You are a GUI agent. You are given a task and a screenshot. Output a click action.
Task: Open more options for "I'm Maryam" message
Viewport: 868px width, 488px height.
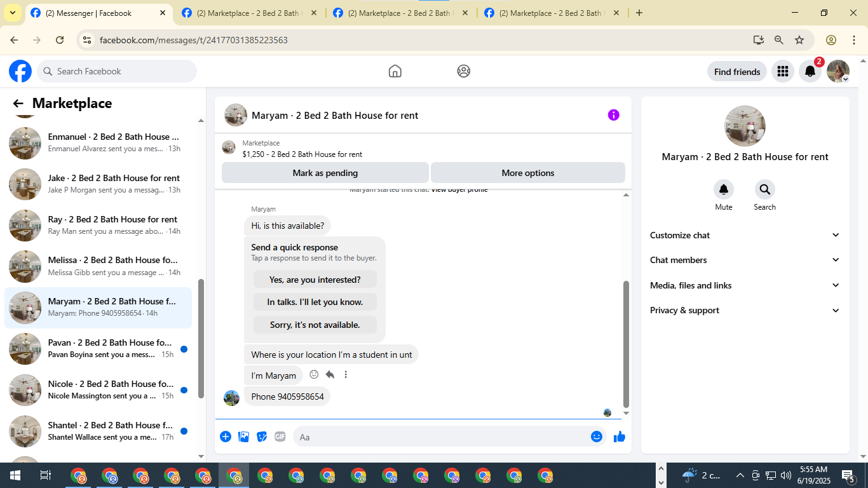(x=346, y=375)
